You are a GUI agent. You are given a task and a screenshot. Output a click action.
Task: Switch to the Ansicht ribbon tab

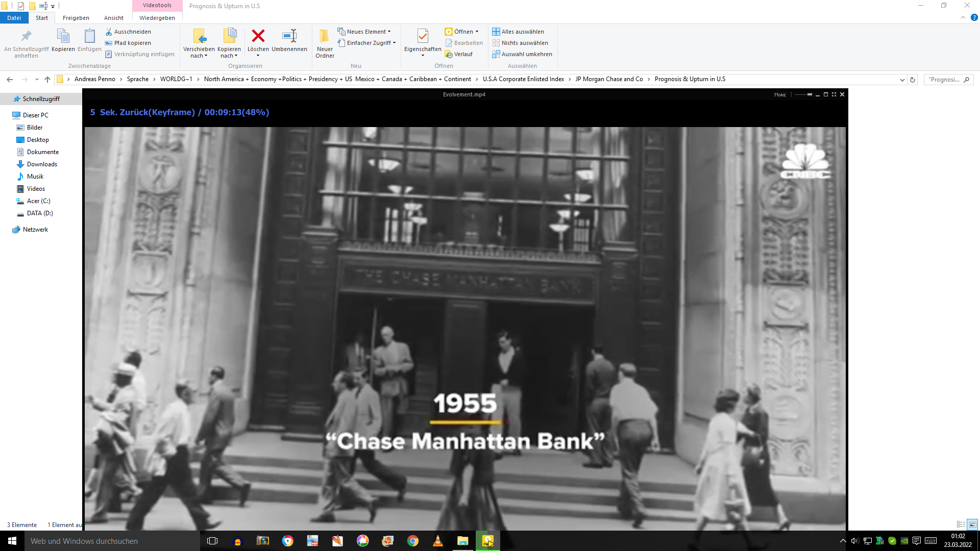pyautogui.click(x=114, y=18)
